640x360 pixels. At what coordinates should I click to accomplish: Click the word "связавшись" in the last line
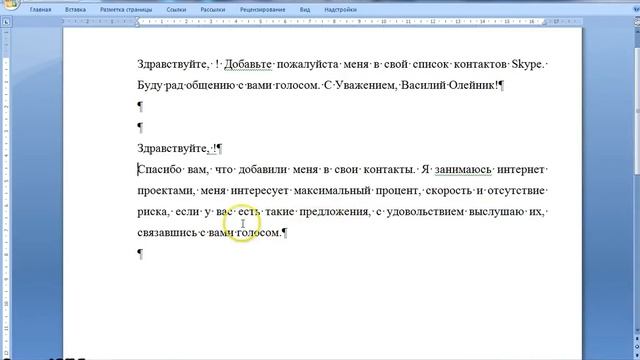coord(167,233)
